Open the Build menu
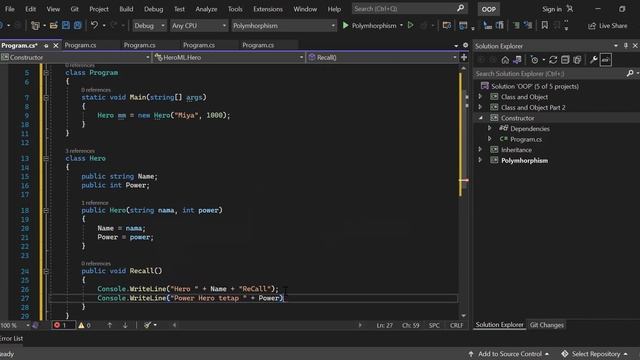This screenshot has height=360, width=640. click(126, 9)
